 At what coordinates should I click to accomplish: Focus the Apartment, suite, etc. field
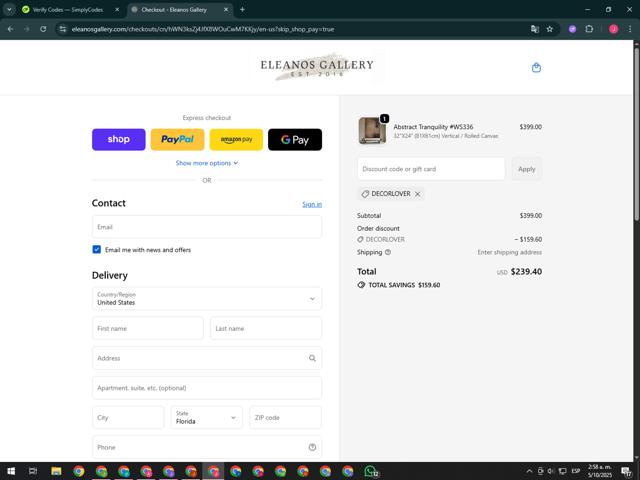click(x=207, y=388)
